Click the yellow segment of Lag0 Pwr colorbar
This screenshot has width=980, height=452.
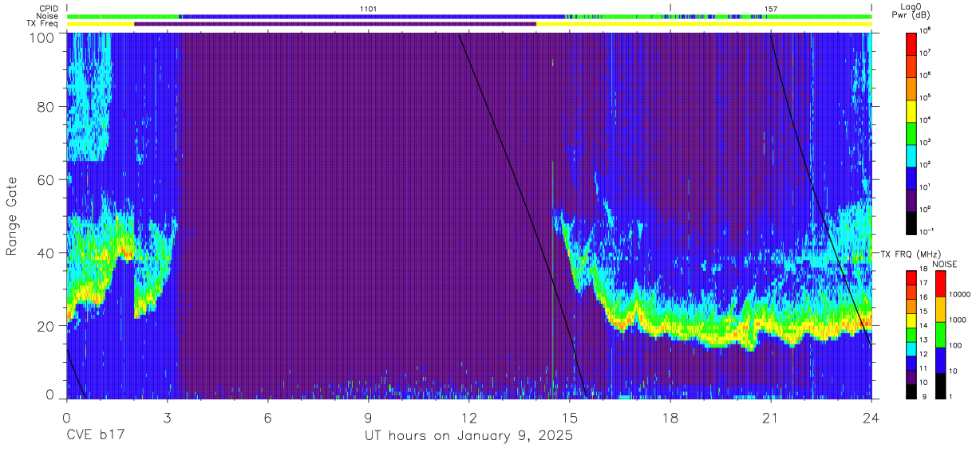[x=911, y=110]
